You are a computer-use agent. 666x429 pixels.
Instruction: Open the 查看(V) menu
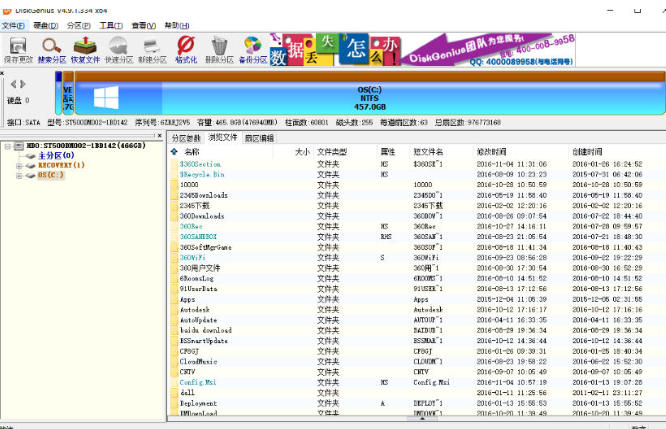(144, 26)
